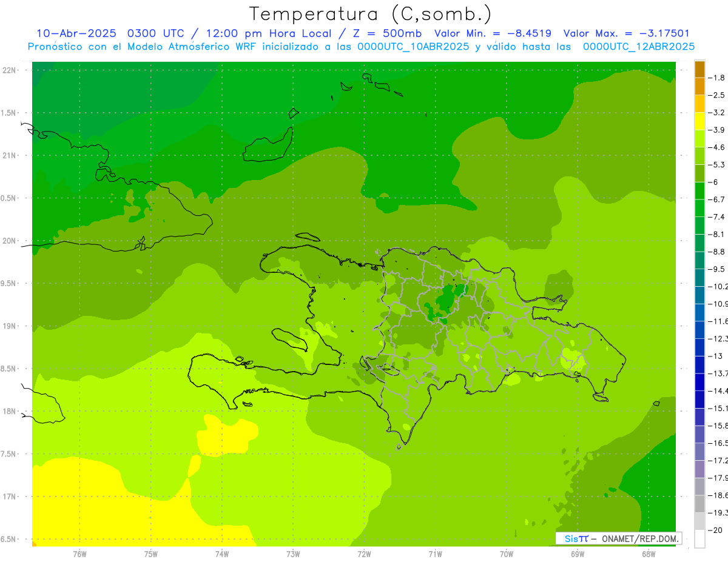728x562 pixels.
Task: Click the '21N' latitude label
Action: (x=10, y=155)
